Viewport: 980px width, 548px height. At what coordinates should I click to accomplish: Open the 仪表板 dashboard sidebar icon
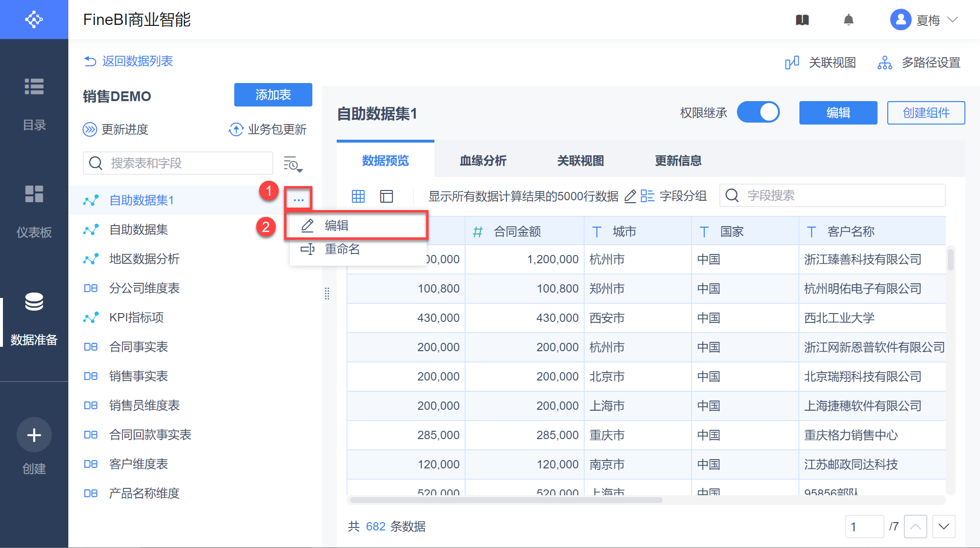coord(34,194)
